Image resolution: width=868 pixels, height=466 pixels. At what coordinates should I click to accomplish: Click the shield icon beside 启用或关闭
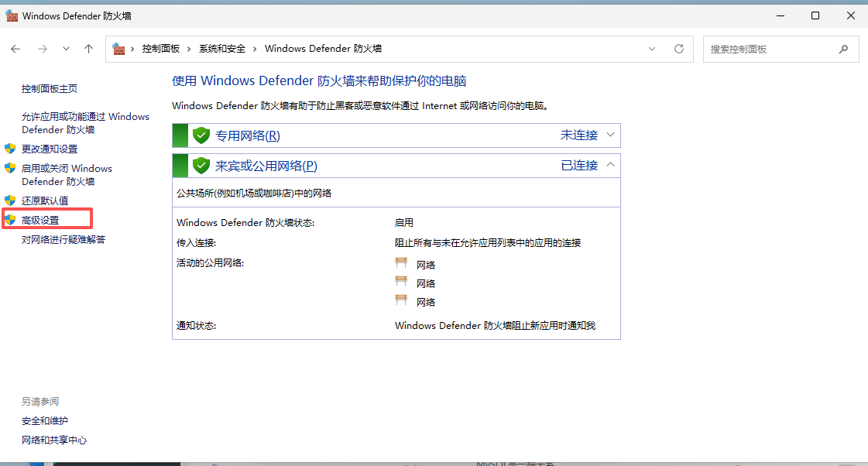[x=10, y=168]
